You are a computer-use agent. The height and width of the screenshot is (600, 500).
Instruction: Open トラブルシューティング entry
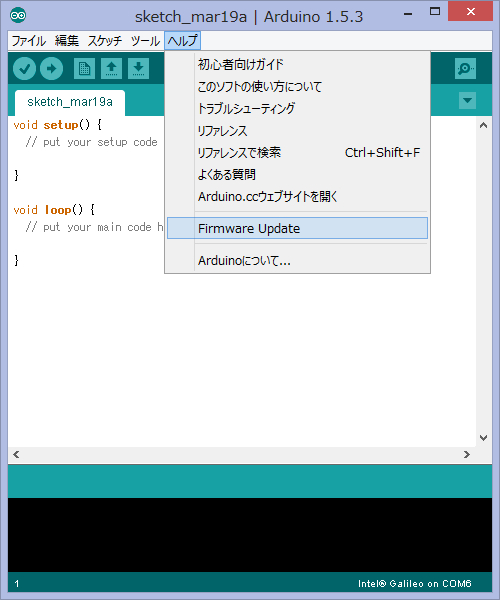point(298,109)
